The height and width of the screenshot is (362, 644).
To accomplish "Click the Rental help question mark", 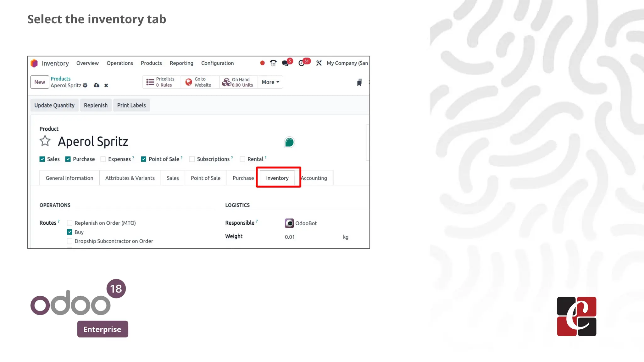I will 266,158.
